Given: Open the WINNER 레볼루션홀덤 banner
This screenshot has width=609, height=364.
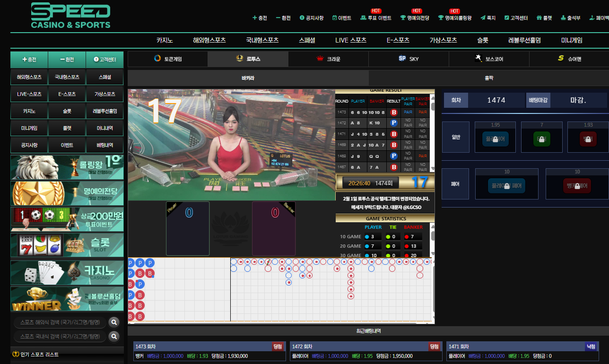Looking at the screenshot, I should point(67,299).
